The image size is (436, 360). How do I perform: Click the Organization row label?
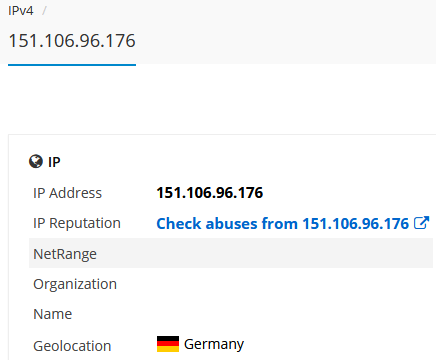click(x=75, y=284)
